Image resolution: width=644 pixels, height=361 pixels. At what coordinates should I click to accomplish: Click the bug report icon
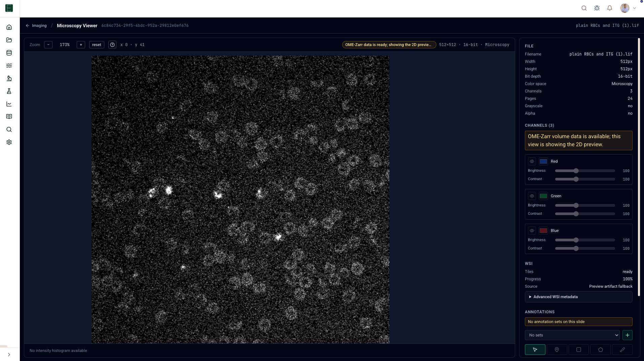point(597,8)
